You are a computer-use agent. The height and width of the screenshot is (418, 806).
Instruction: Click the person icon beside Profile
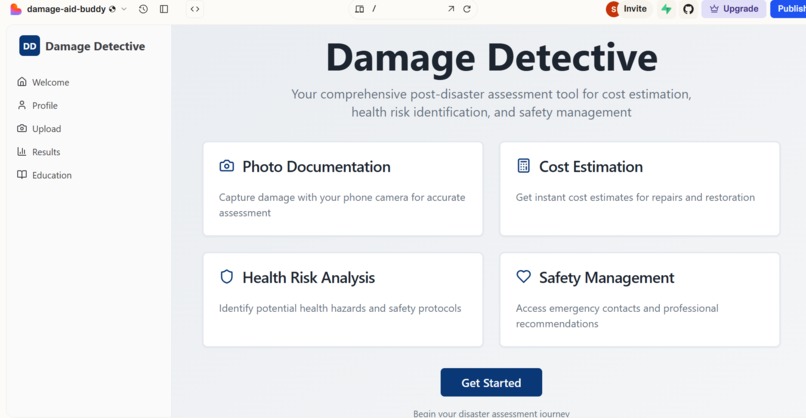(x=22, y=105)
